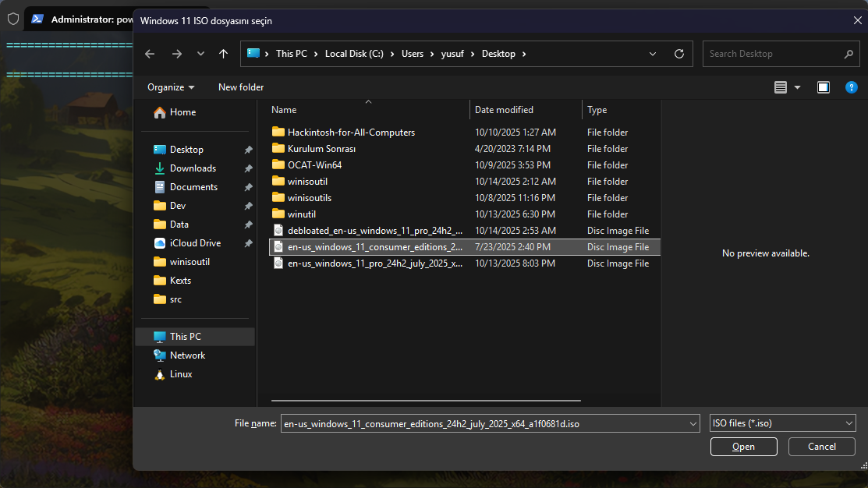
Task: Toggle the preview pane
Action: pyautogui.click(x=824, y=87)
